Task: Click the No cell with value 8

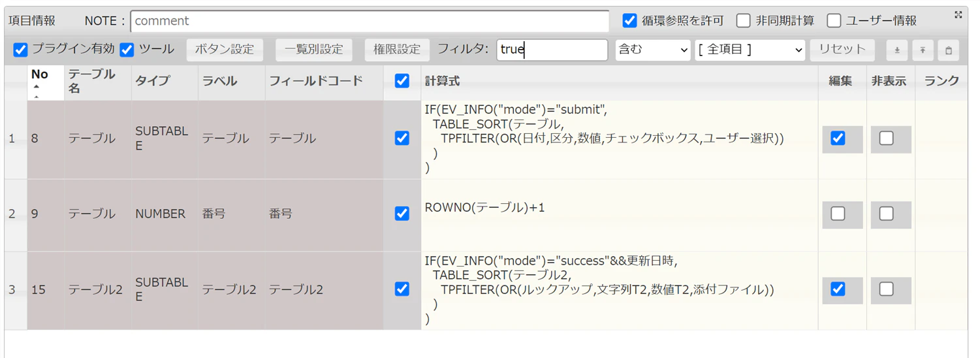Action: pos(46,140)
